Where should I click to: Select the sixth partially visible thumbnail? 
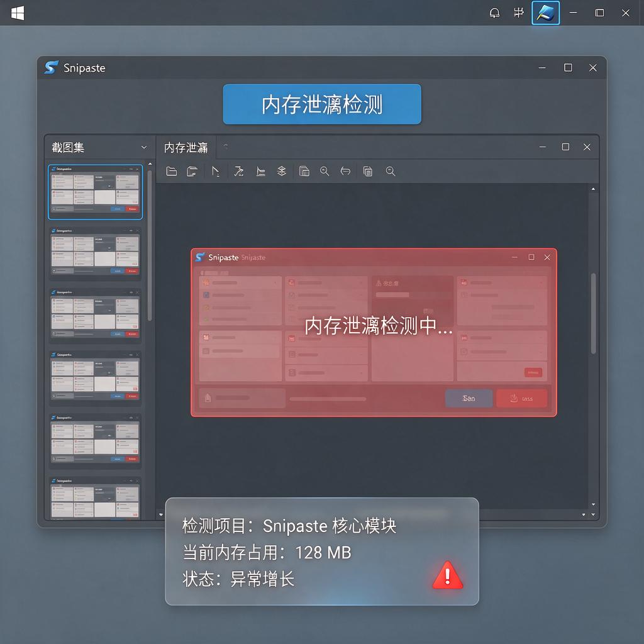coord(96,497)
